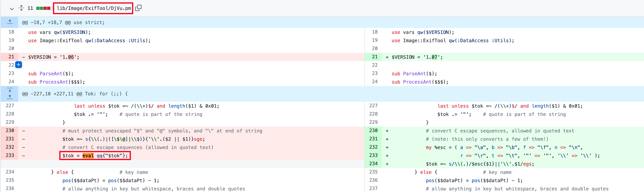The width and height of the screenshot is (644, 192).
Task: Click the 'Tok: for (;;)' hunk header text
Action: [x=106, y=94]
